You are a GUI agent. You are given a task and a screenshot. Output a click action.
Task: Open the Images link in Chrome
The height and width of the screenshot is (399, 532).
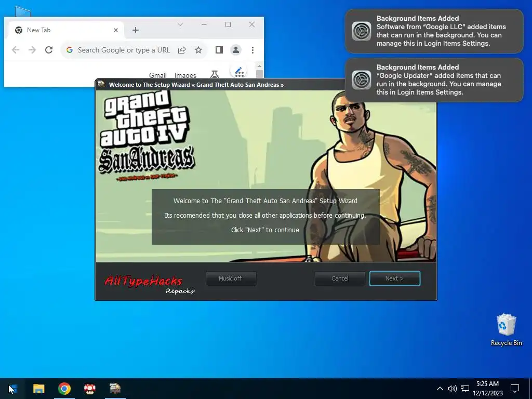point(185,75)
